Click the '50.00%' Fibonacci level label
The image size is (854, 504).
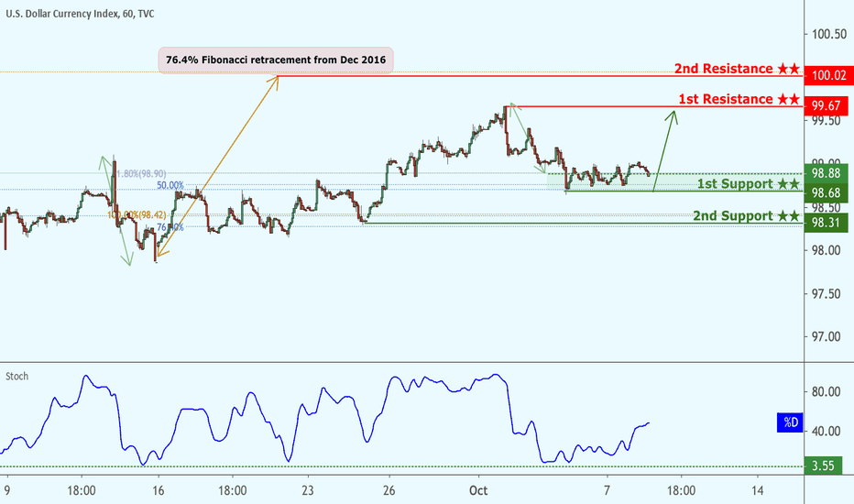170,186
